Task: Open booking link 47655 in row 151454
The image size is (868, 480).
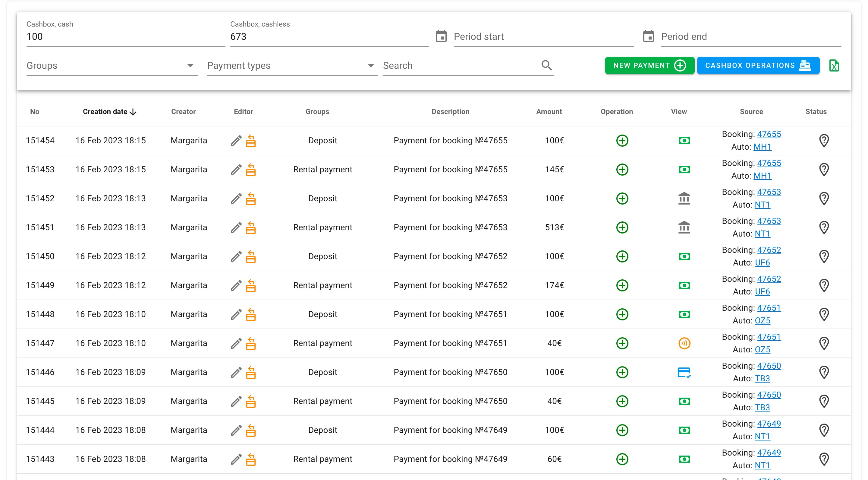Action: pos(769,134)
